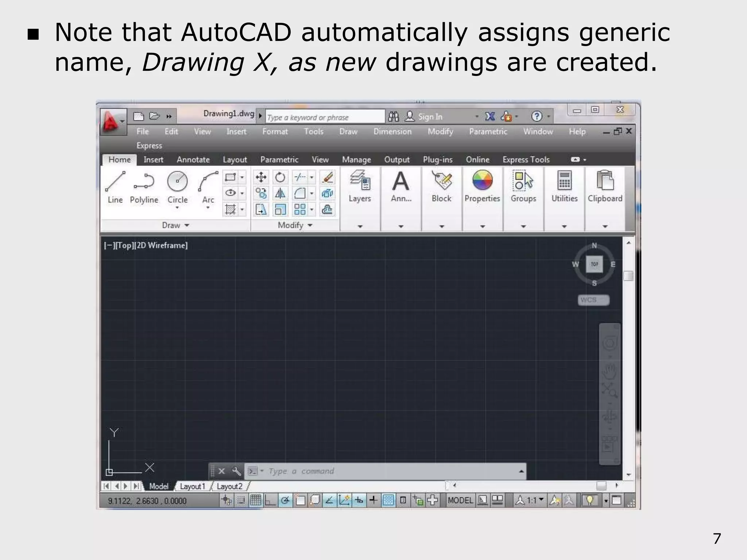Open the Layers panel button

click(x=360, y=186)
